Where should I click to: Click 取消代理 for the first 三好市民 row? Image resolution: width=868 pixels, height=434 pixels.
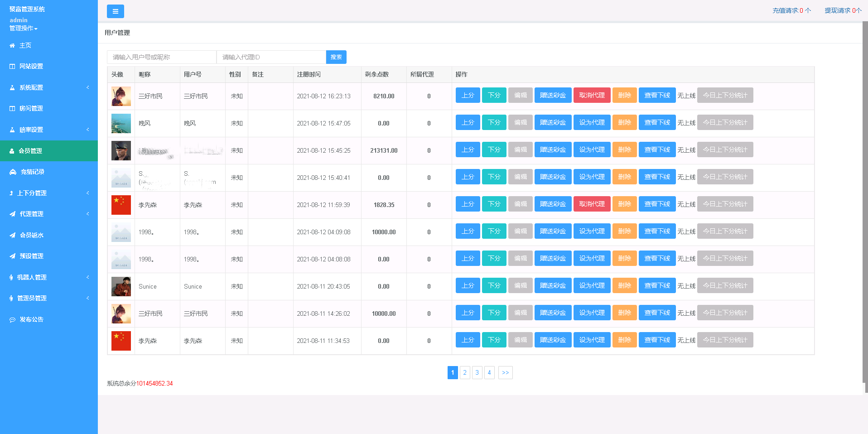coord(592,95)
